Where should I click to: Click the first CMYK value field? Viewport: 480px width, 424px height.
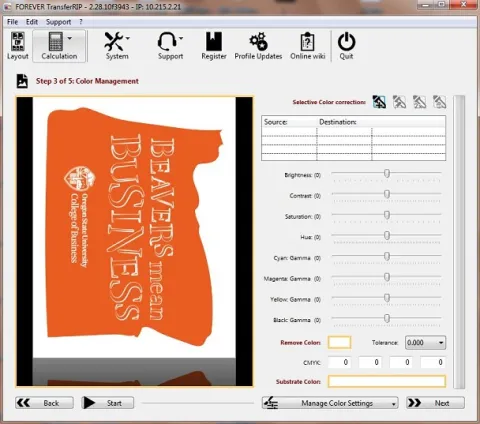pyautogui.click(x=339, y=362)
